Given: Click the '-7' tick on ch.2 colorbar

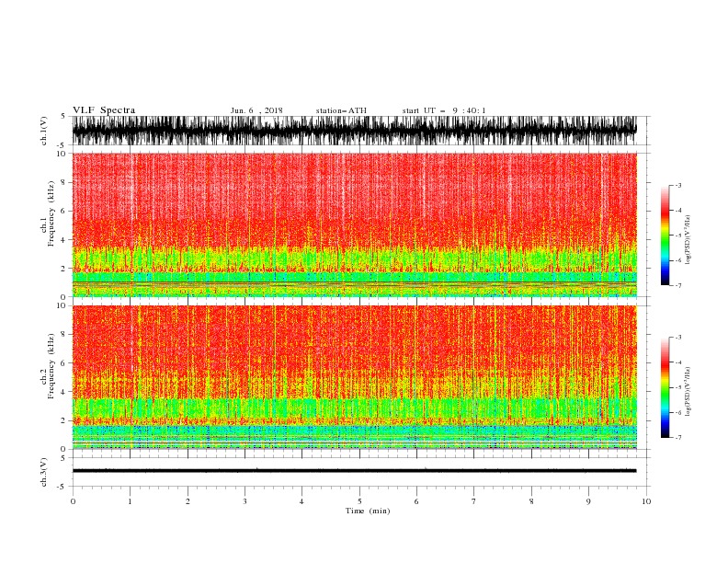Looking at the screenshot, I should [x=677, y=438].
